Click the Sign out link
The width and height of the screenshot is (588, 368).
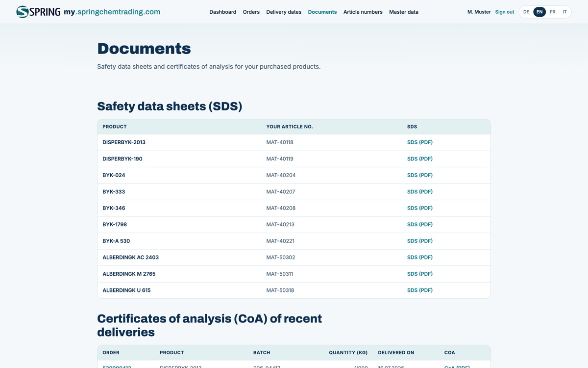click(504, 12)
